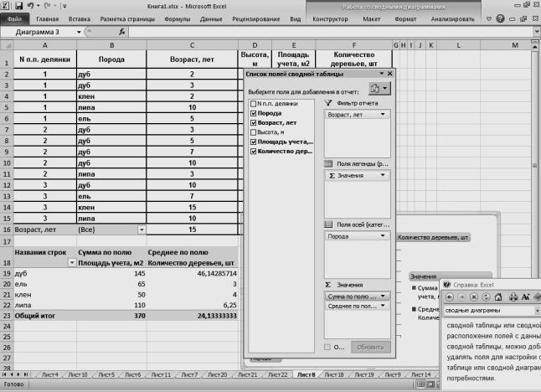
Task: Open 'Значения' legend field dropdown
Action: point(383,175)
